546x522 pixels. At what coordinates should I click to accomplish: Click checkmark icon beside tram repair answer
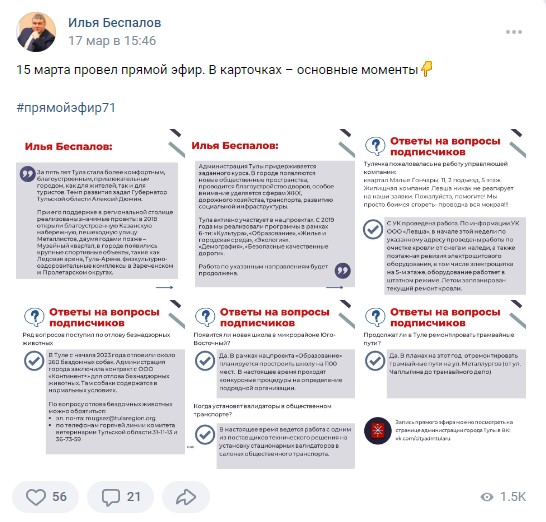tap(375, 361)
